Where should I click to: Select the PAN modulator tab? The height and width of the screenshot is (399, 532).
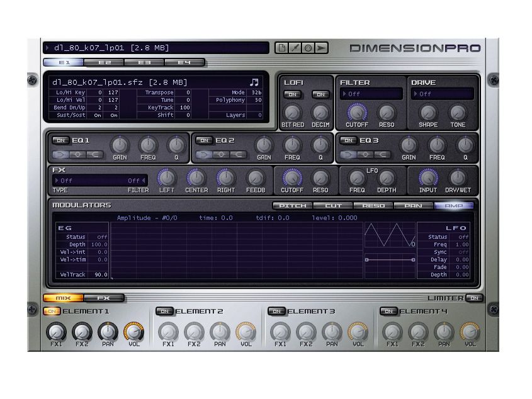pos(413,206)
